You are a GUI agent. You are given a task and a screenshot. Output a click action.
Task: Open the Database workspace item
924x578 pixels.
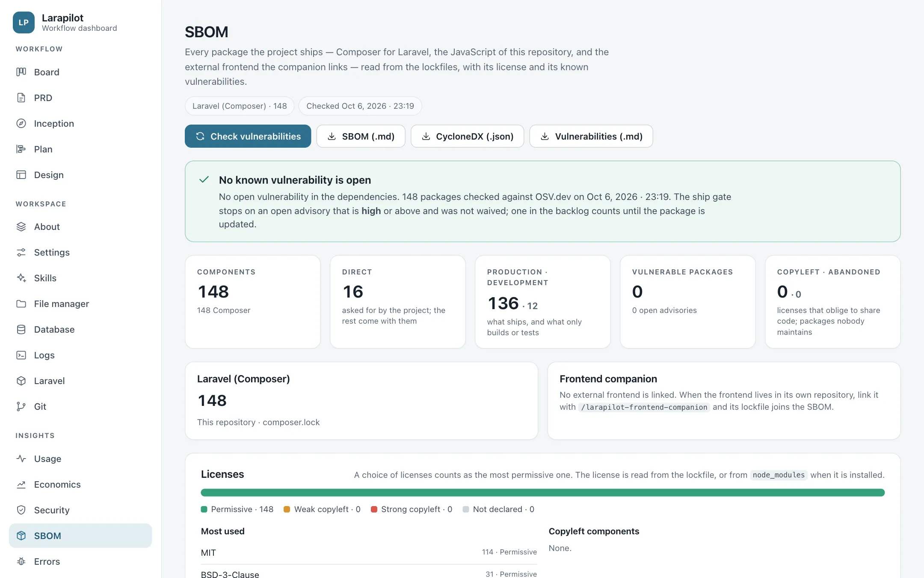[80, 329]
